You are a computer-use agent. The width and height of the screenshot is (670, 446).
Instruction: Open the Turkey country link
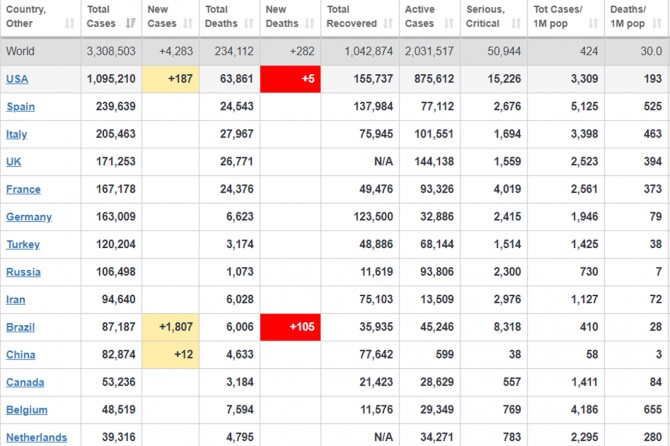pos(23,244)
